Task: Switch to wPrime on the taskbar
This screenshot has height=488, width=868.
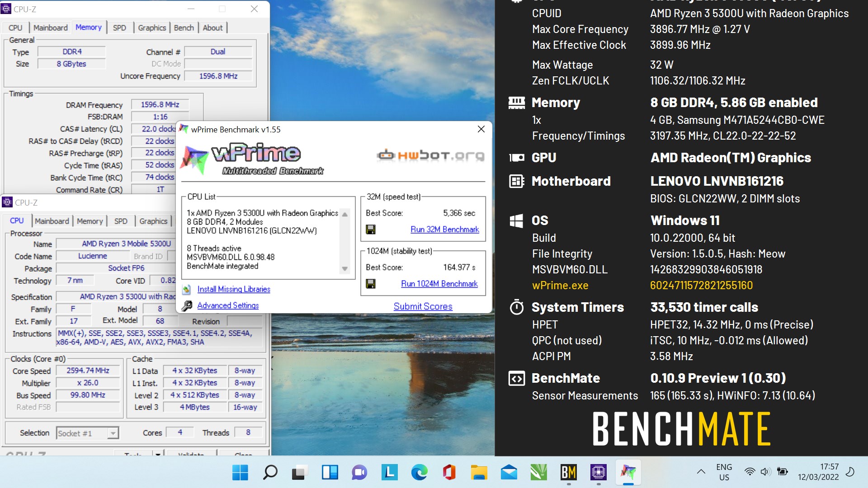Action: click(628, 473)
